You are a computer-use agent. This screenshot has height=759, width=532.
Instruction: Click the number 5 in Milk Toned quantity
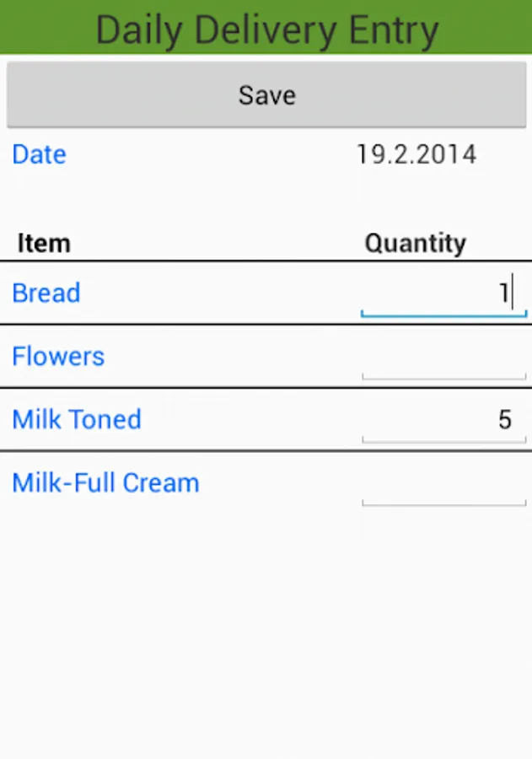505,420
